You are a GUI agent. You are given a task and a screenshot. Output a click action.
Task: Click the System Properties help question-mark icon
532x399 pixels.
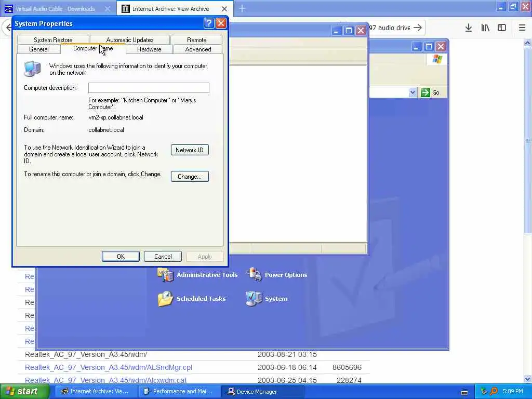coord(209,23)
